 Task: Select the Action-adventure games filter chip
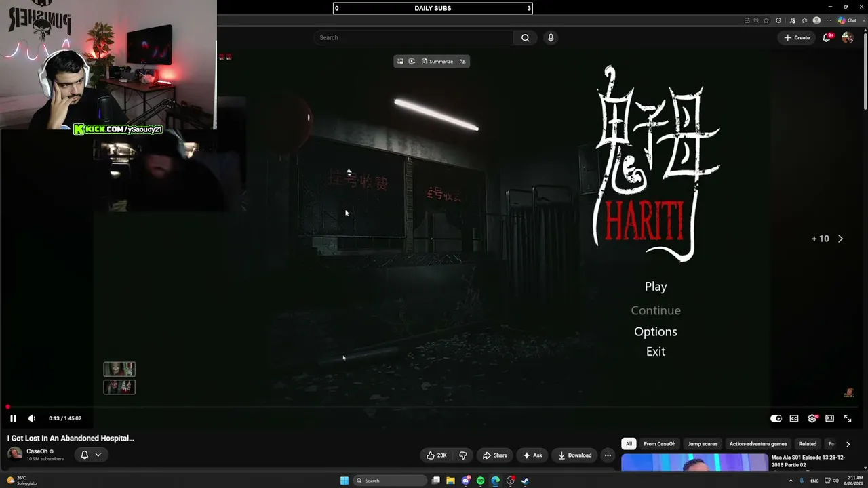[x=758, y=444]
